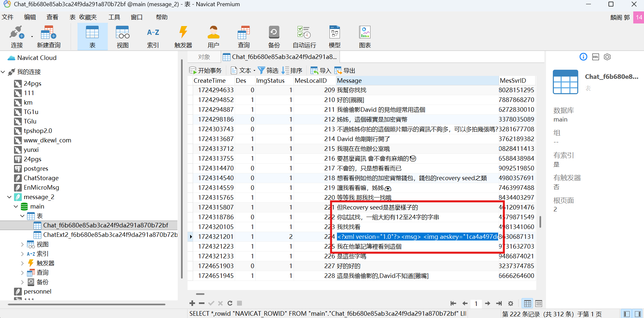This screenshot has width=644, height=318.
Task: Open the 工具 menu
Action: 114,17
